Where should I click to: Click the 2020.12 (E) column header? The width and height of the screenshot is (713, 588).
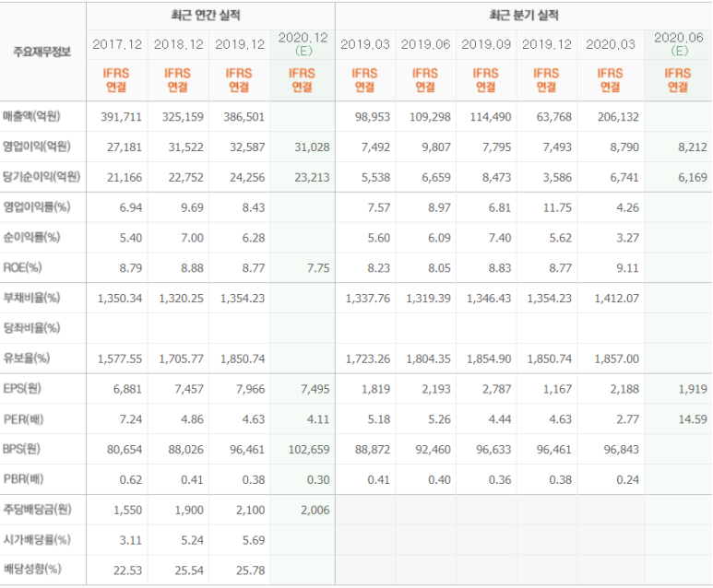tap(303, 44)
